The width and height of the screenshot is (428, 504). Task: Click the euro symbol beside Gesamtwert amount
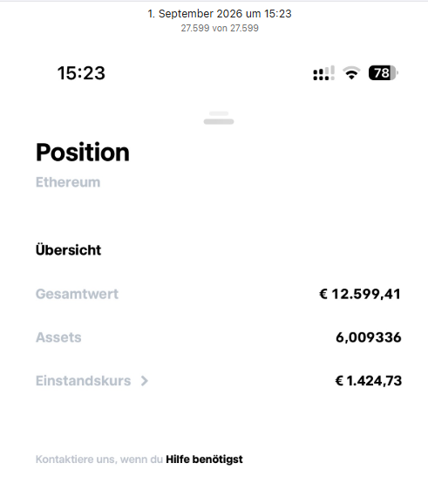pyautogui.click(x=323, y=294)
